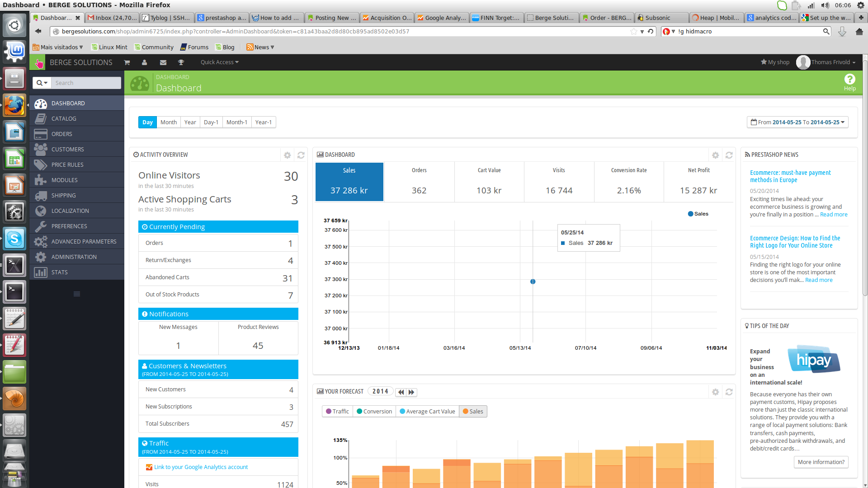Click the More information? button
The image size is (868, 488).
click(821, 462)
